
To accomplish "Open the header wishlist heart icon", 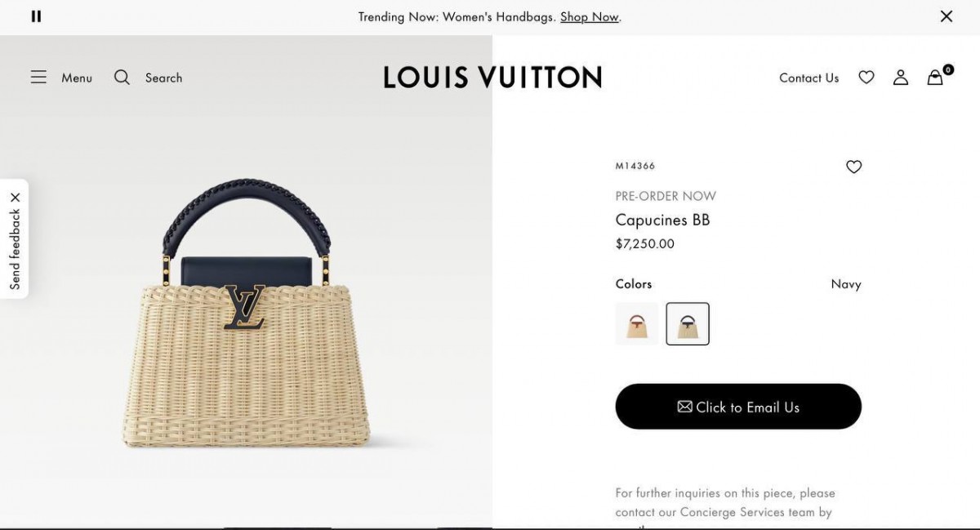I will (x=866, y=77).
